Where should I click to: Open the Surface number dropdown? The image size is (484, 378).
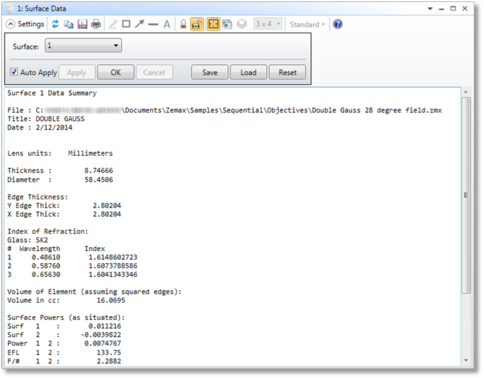(x=83, y=46)
